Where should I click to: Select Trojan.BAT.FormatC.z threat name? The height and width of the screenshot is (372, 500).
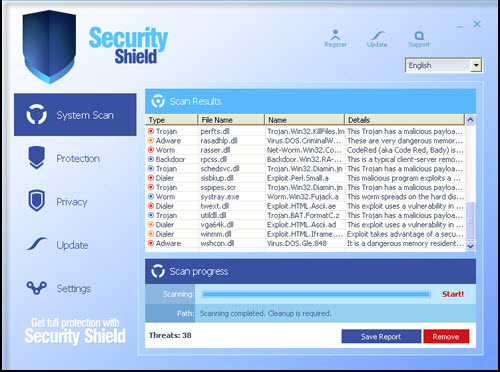click(303, 215)
